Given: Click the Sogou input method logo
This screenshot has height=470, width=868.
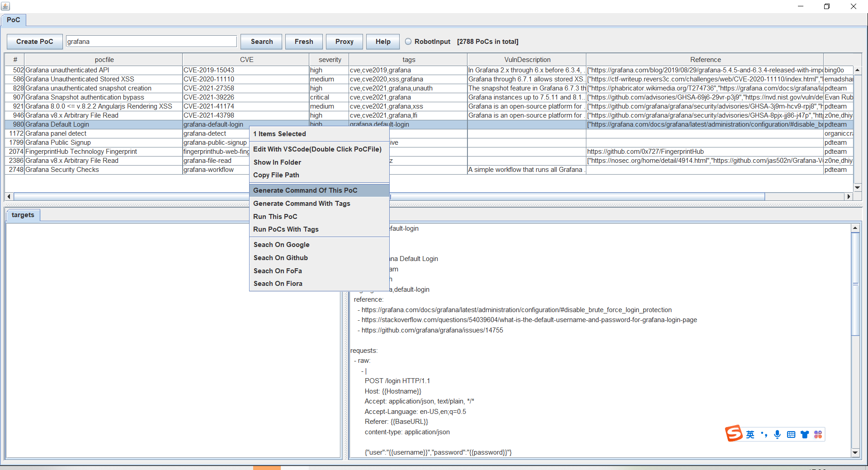Looking at the screenshot, I should click(734, 433).
